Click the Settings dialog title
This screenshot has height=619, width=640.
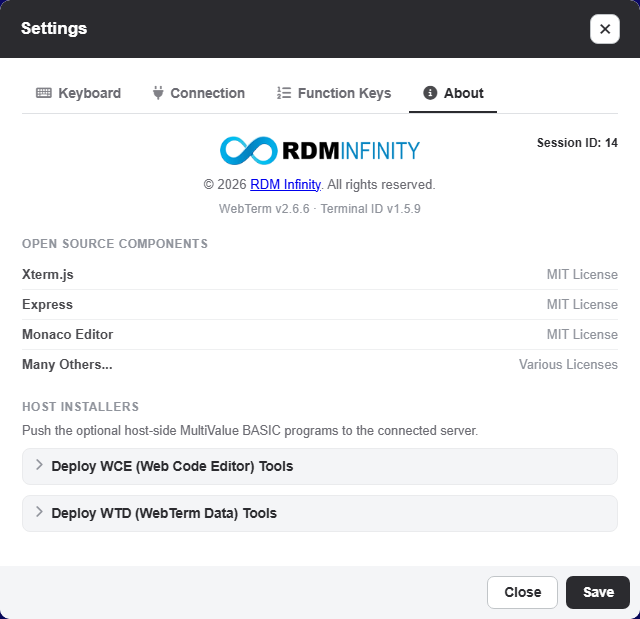[x=54, y=28]
